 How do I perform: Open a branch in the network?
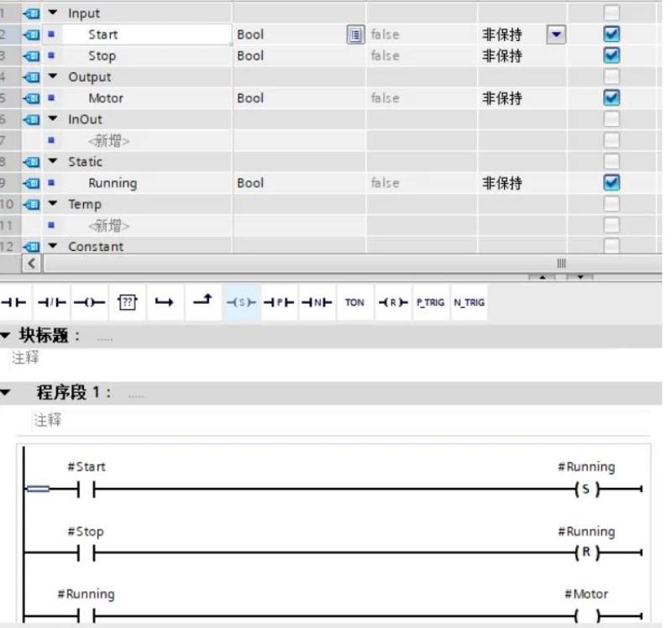164,302
